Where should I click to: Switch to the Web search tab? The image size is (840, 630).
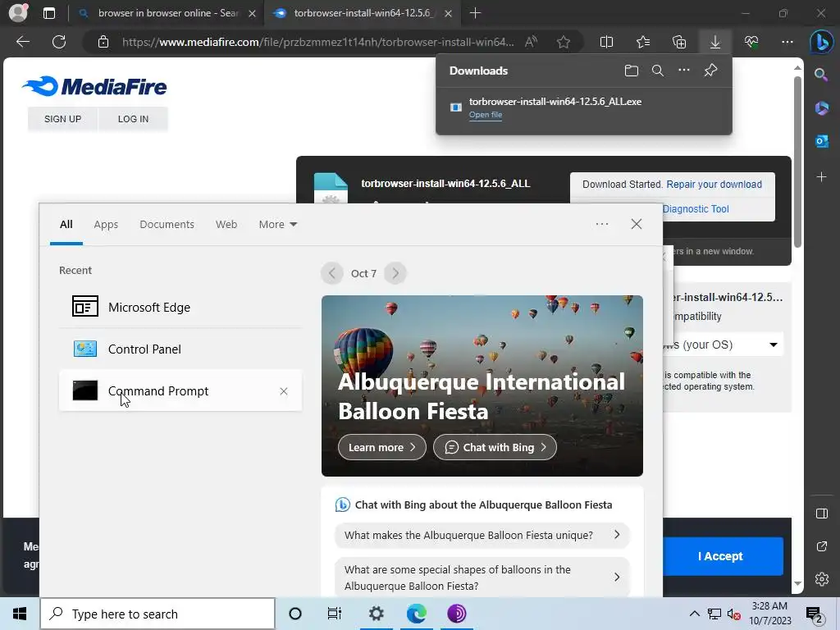(226, 225)
